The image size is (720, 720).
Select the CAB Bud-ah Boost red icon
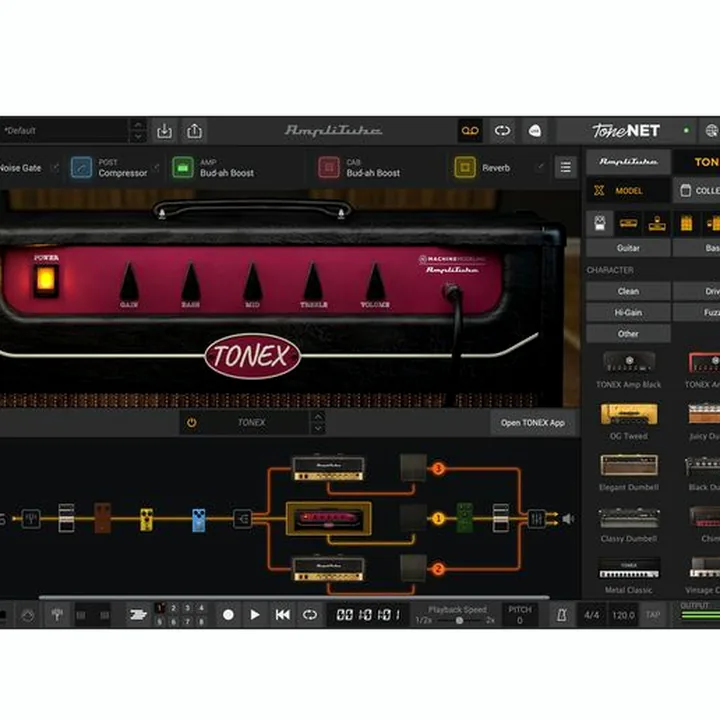coord(329,168)
